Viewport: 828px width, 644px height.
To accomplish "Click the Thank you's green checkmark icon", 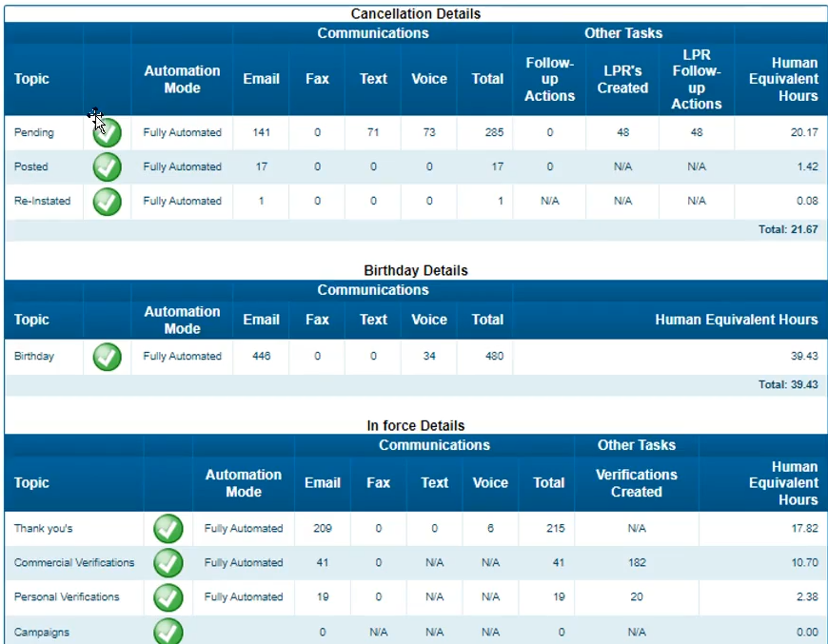I will point(168,528).
